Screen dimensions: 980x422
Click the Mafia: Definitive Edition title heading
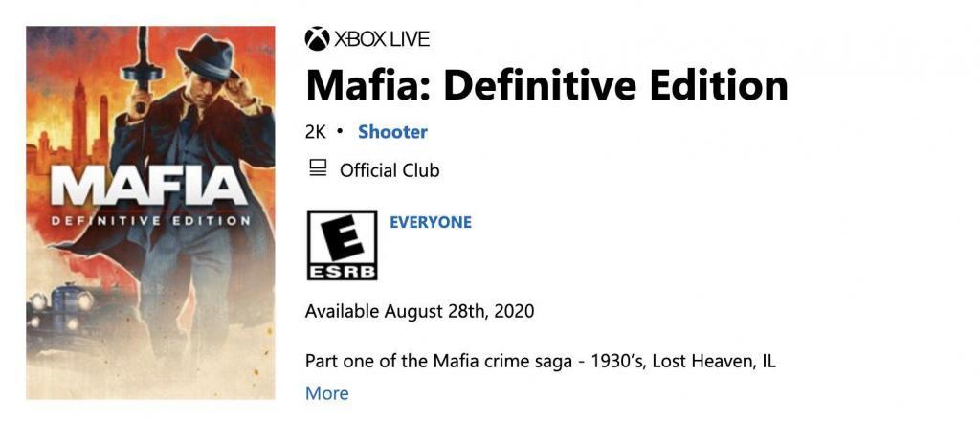coord(546,85)
